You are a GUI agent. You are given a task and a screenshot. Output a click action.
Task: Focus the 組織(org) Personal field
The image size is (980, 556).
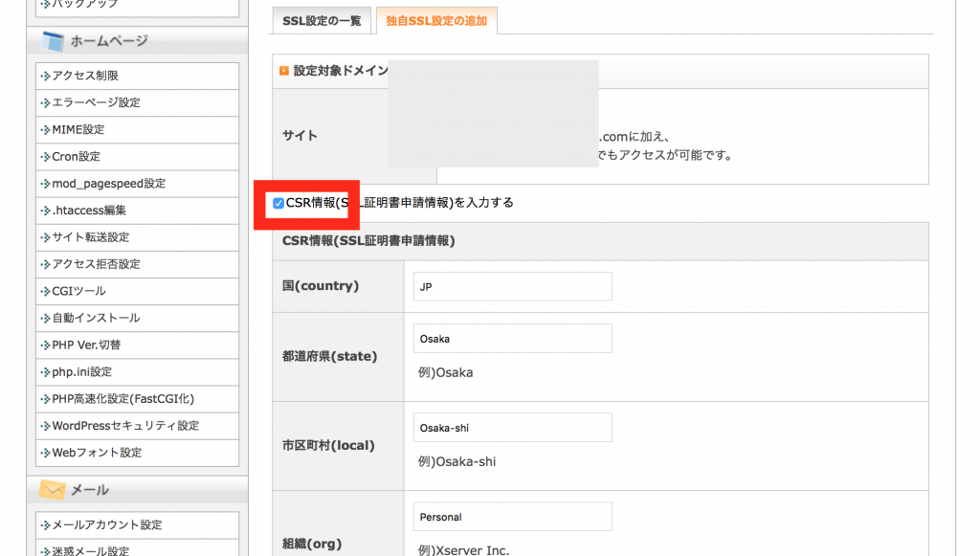(513, 517)
